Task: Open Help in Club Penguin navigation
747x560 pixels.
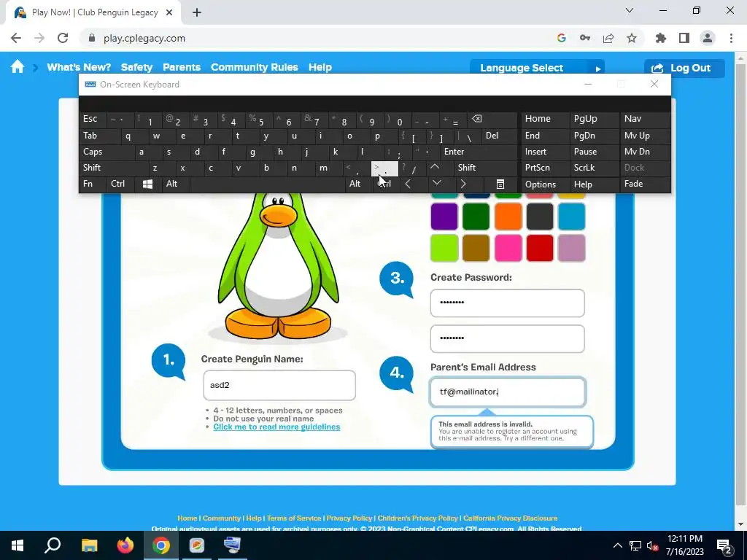Action: pos(320,67)
